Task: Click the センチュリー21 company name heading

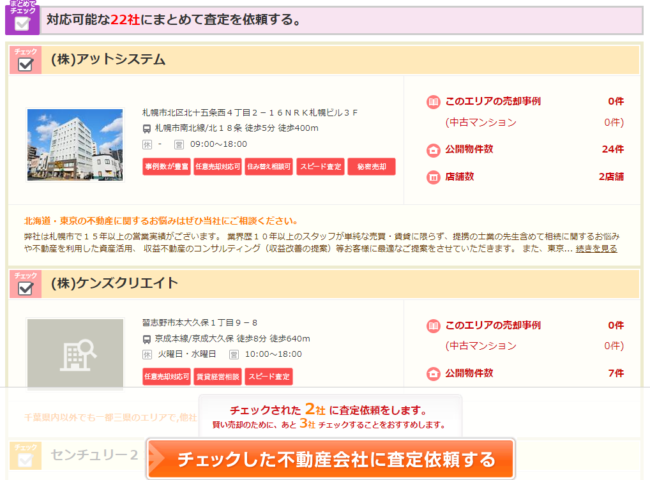Action: (95, 455)
